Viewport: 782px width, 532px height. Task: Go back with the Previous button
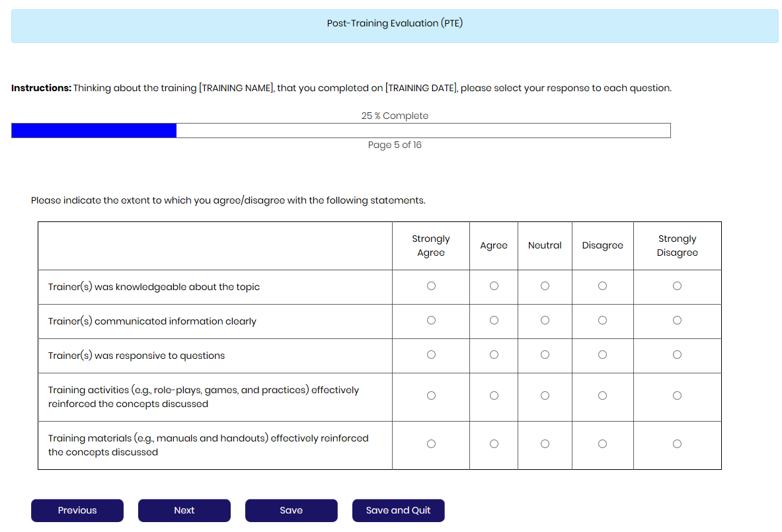point(77,510)
